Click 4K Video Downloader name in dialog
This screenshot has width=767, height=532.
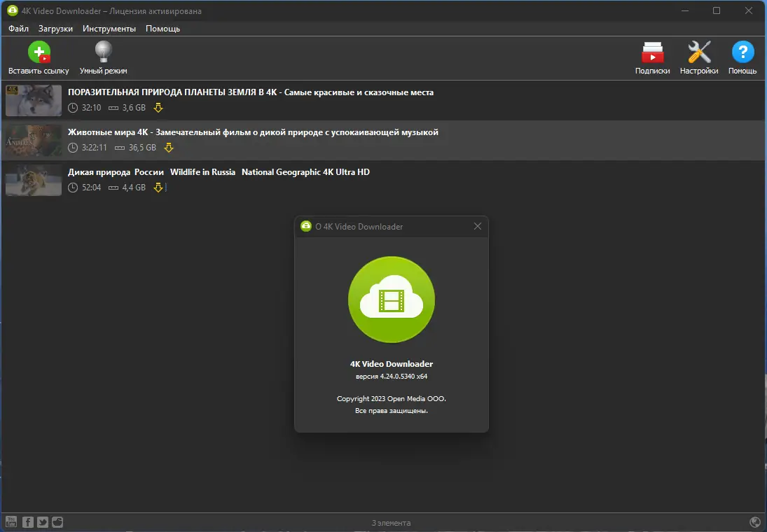click(x=392, y=364)
